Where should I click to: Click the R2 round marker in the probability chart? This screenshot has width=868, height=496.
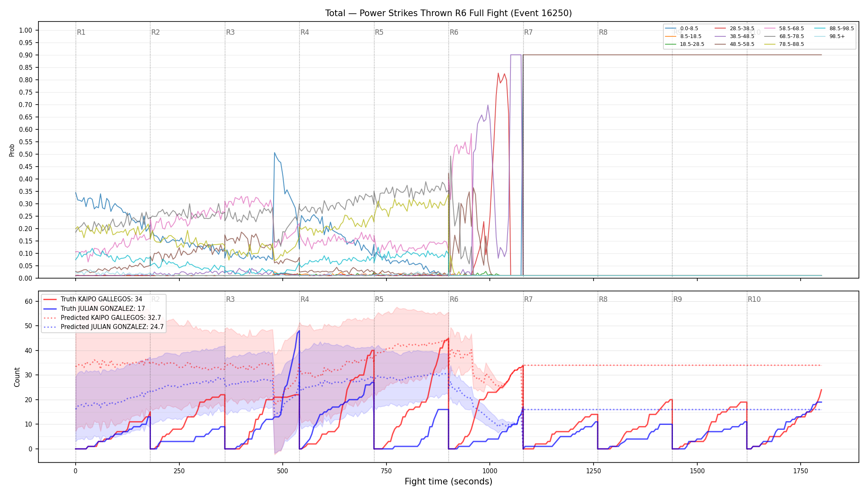155,32
